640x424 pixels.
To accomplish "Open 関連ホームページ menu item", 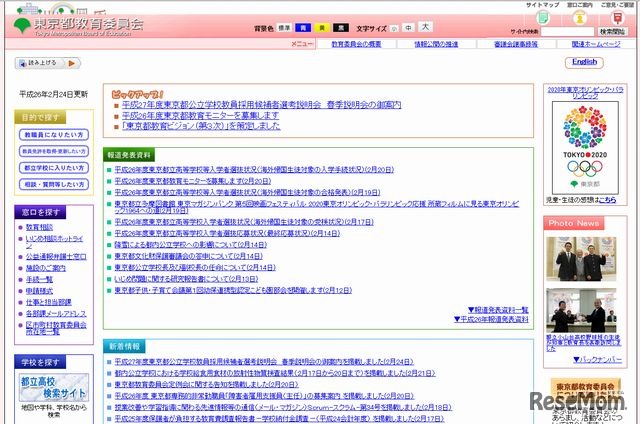I will pyautogui.click(x=596, y=44).
